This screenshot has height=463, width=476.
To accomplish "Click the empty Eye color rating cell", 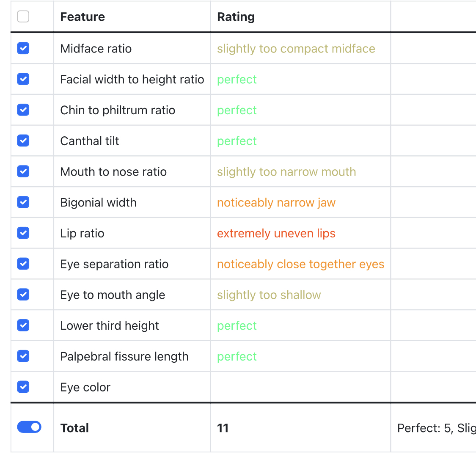I will 300,387.
